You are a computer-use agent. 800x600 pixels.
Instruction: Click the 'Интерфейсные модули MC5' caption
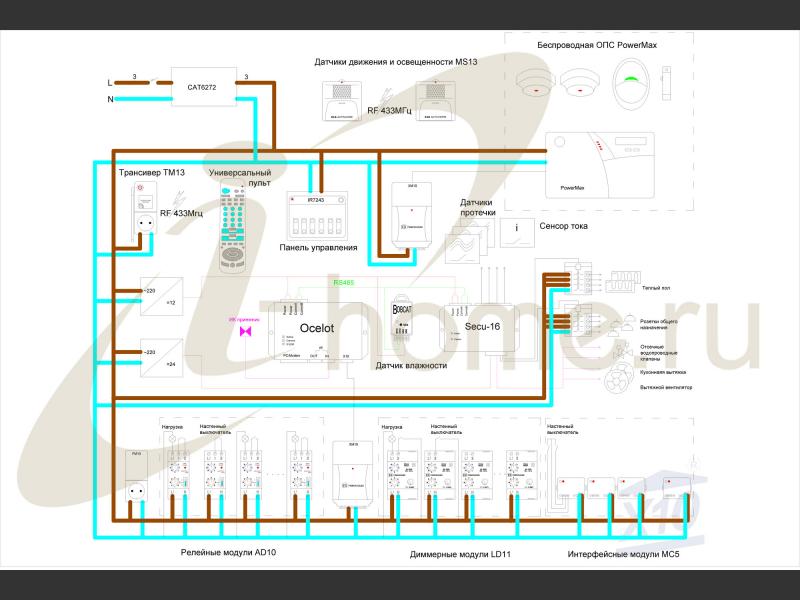[623, 553]
